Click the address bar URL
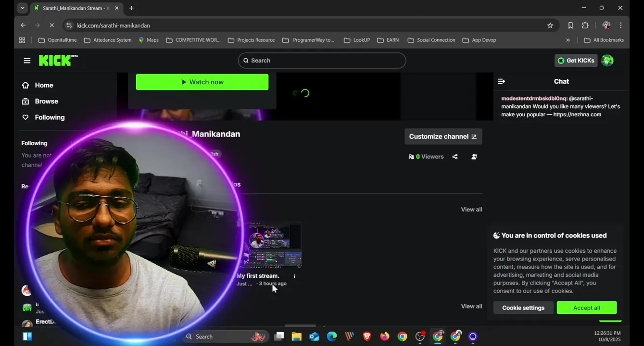This screenshot has width=644, height=346. 114,25
